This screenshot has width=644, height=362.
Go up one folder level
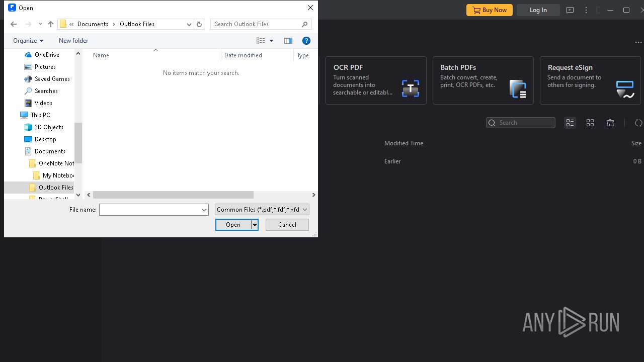[x=50, y=24]
